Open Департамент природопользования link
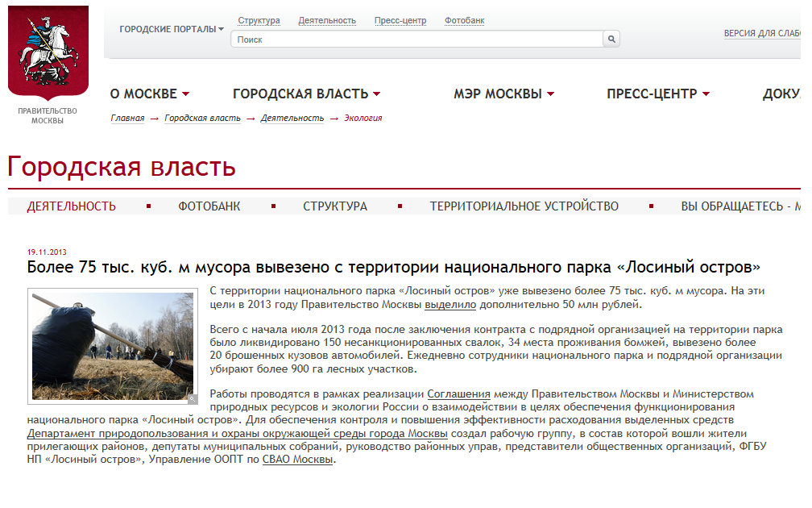The image size is (812, 508). pos(237,433)
